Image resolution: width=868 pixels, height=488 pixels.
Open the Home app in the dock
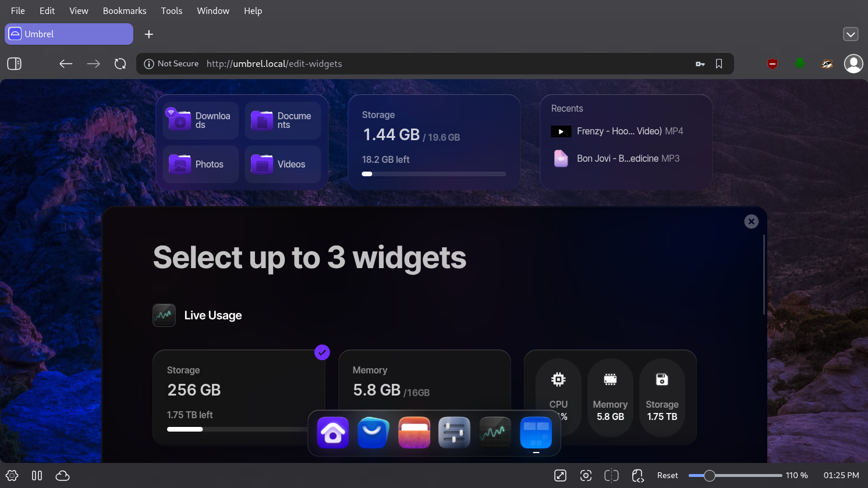(x=333, y=433)
